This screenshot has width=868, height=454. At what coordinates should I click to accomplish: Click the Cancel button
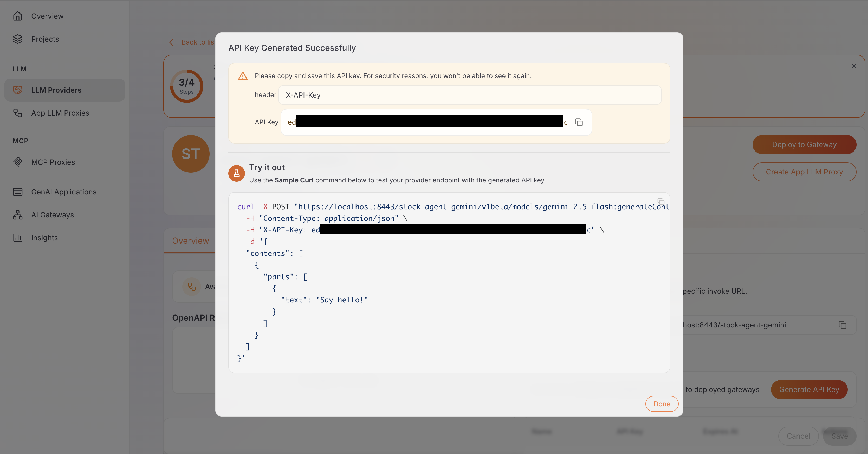click(x=798, y=436)
